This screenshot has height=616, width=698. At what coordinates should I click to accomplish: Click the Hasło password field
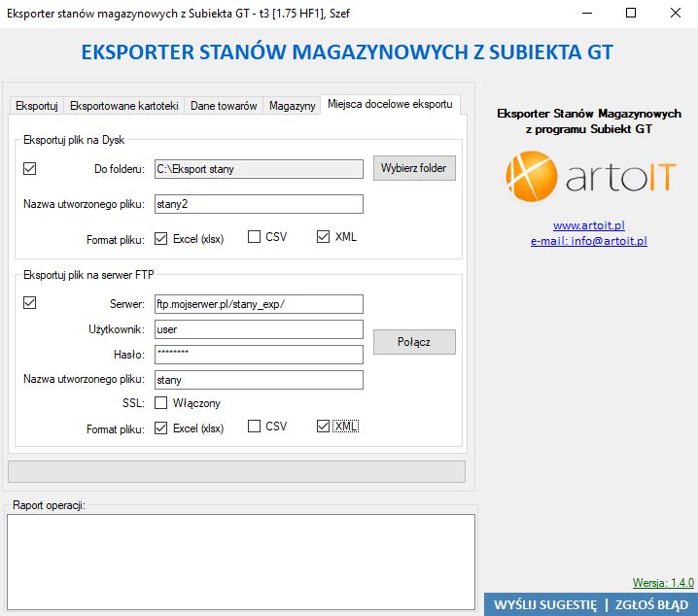(x=258, y=355)
